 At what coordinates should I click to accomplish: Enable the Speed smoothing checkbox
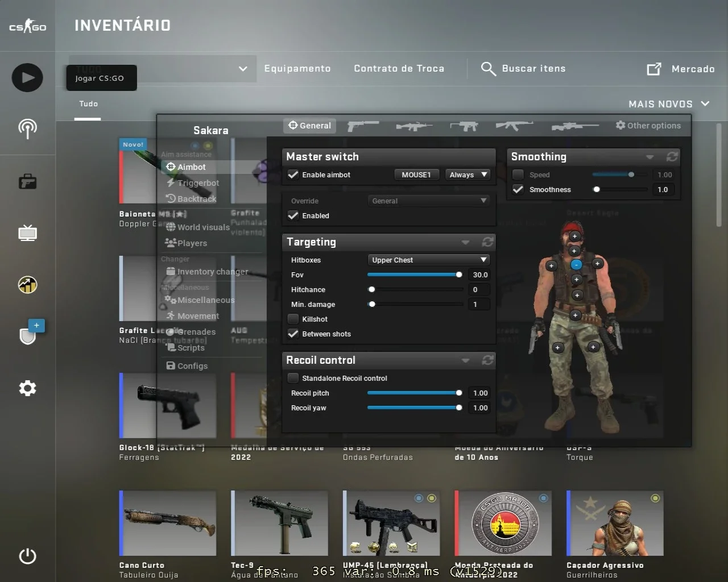(518, 174)
